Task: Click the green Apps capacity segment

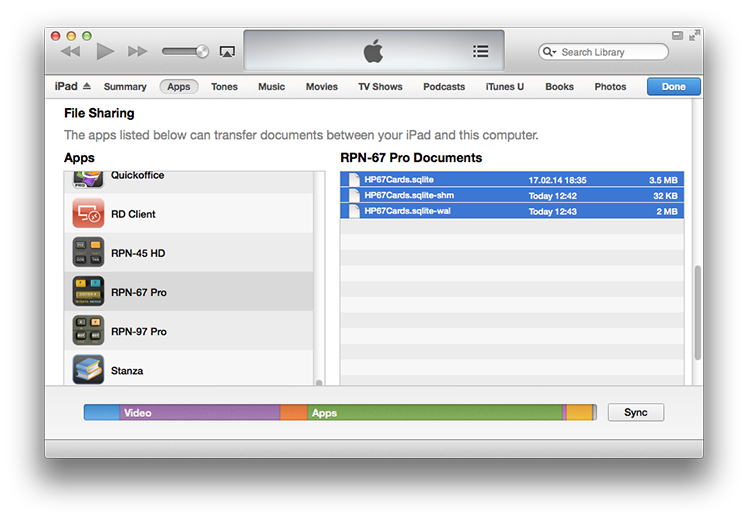Action: (x=435, y=412)
